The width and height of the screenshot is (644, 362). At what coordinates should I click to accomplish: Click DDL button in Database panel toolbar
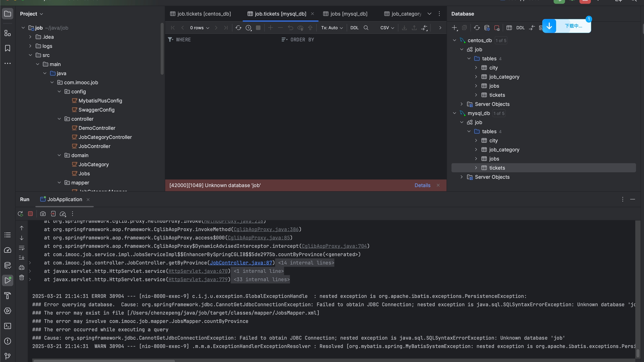[x=520, y=28]
